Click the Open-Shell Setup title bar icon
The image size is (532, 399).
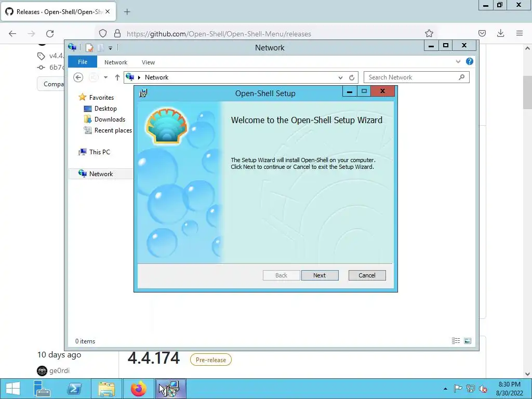tap(143, 93)
